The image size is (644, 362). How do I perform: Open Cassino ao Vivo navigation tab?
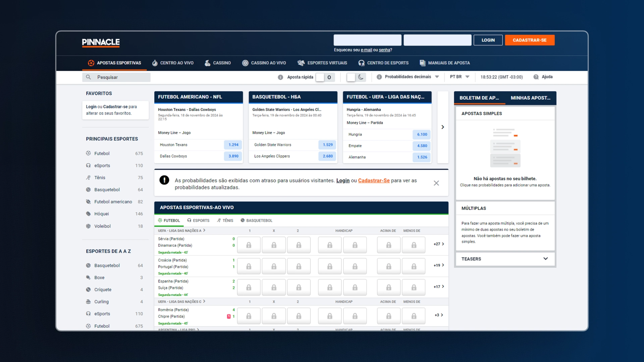coord(264,63)
